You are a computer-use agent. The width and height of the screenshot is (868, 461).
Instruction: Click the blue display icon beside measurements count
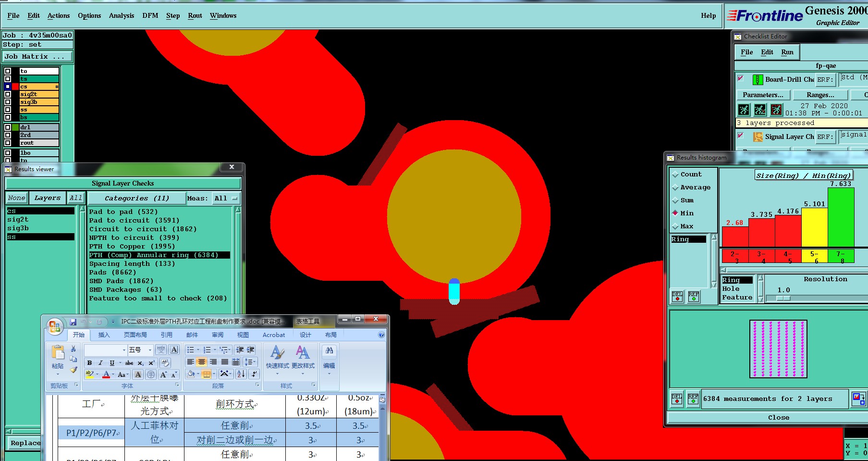858,399
